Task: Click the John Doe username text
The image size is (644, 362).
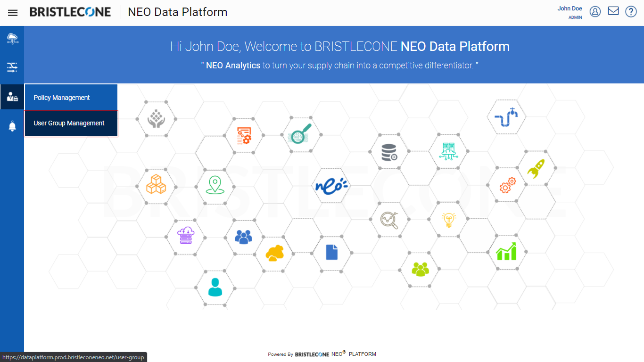Action: [x=570, y=8]
